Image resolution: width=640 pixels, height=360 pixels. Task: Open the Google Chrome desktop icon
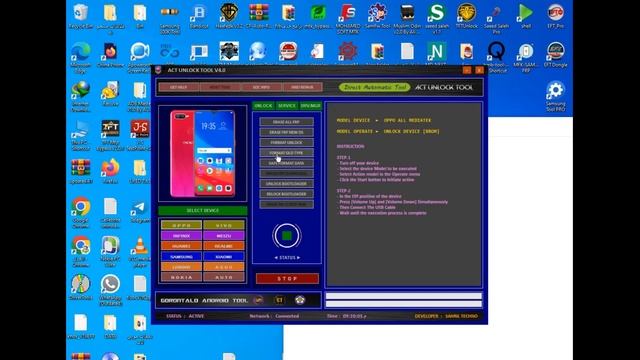click(81, 212)
